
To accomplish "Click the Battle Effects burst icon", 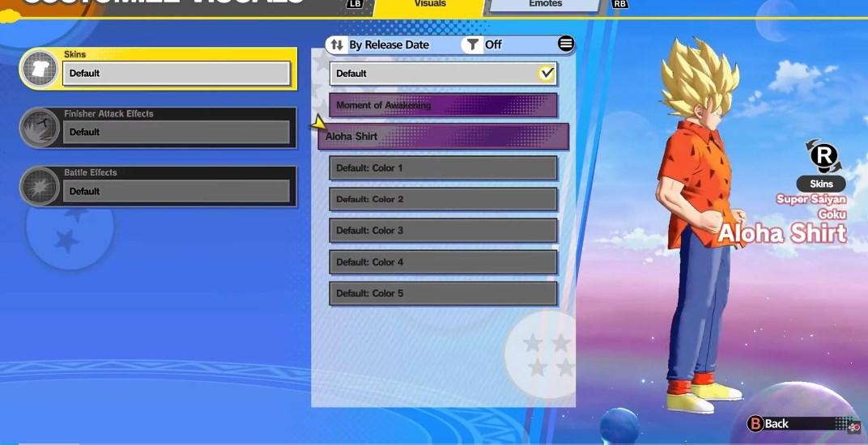I will click(40, 187).
